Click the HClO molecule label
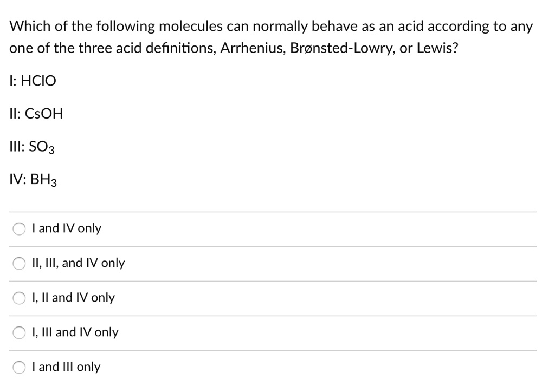555x392 pixels. [33, 80]
